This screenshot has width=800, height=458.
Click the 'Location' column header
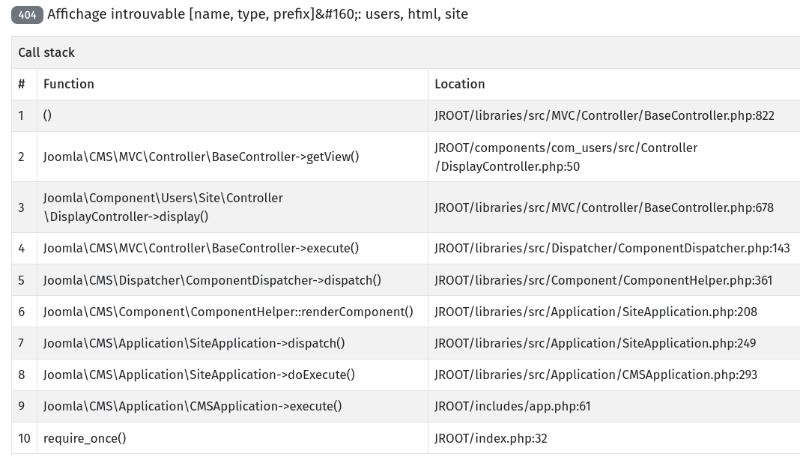pos(460,84)
